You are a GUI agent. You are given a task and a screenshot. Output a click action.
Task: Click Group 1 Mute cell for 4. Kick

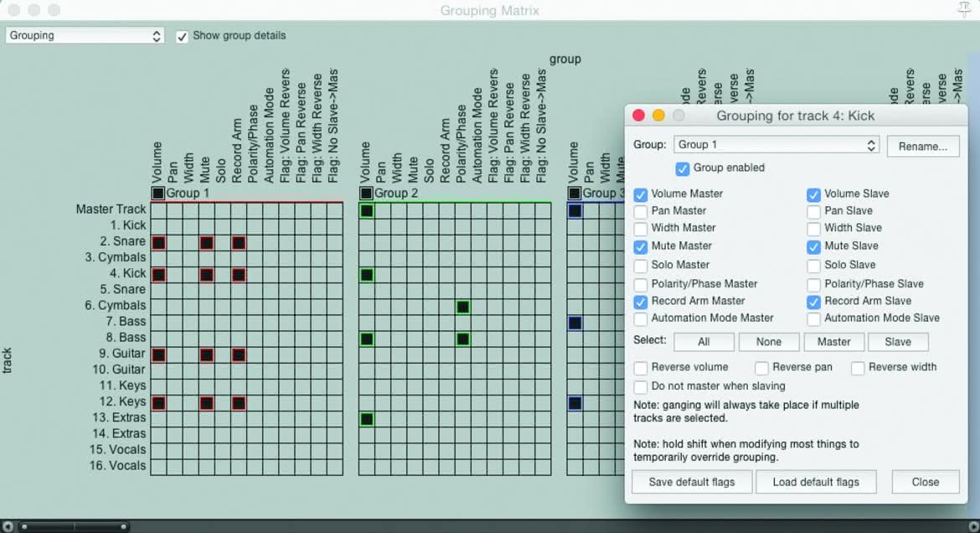[207, 275]
